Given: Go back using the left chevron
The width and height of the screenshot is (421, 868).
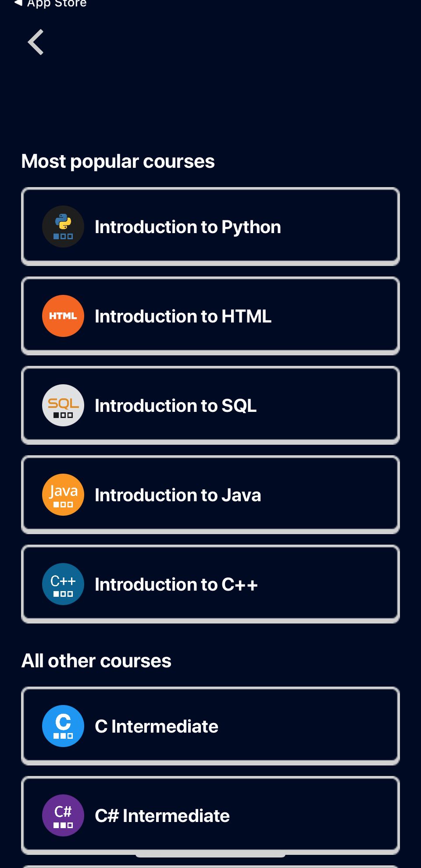Looking at the screenshot, I should tap(36, 42).
